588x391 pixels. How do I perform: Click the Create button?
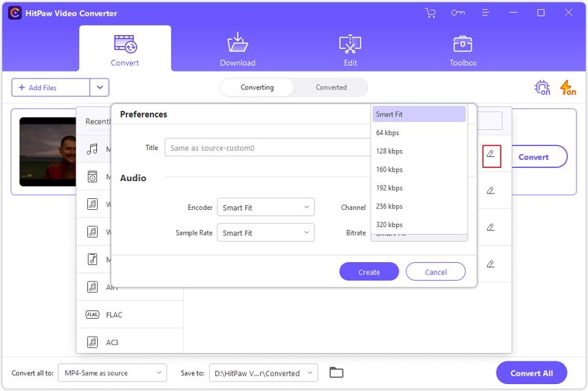tap(369, 272)
